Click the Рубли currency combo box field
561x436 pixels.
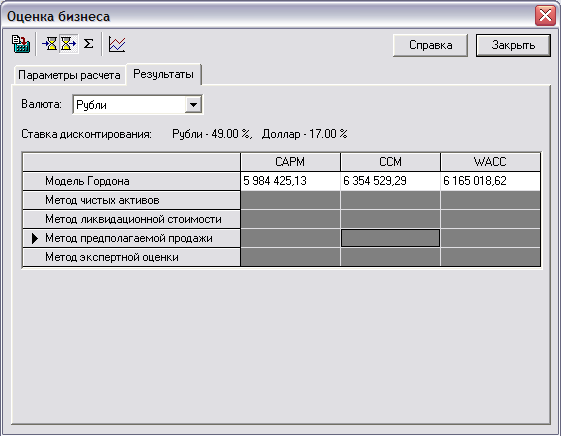[x=137, y=105]
